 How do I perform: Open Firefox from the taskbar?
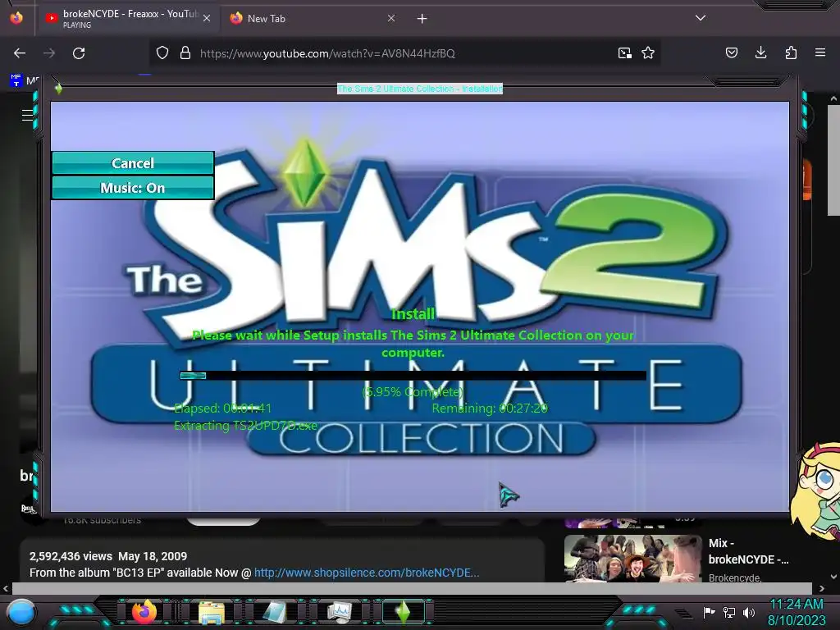coord(144,612)
